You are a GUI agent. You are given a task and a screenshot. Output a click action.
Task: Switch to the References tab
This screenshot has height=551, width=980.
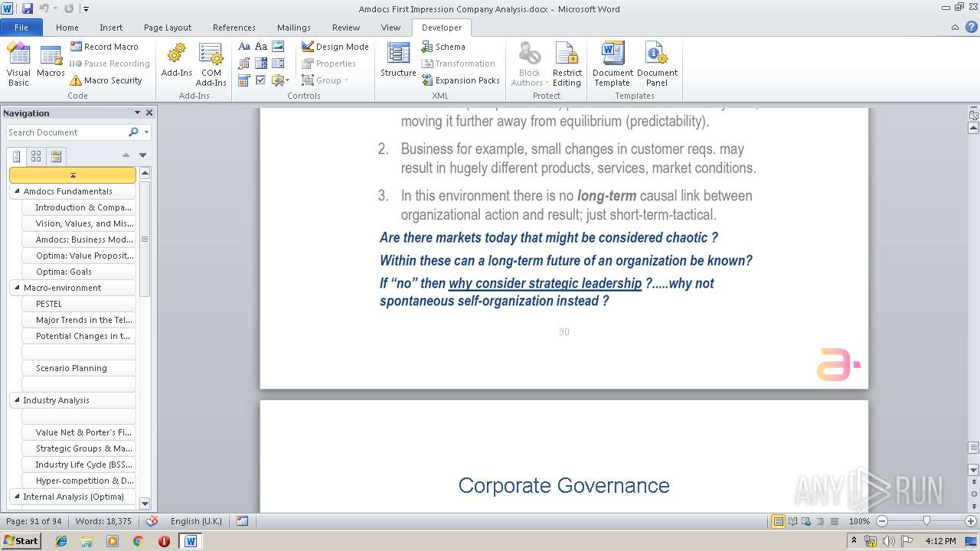(234, 28)
